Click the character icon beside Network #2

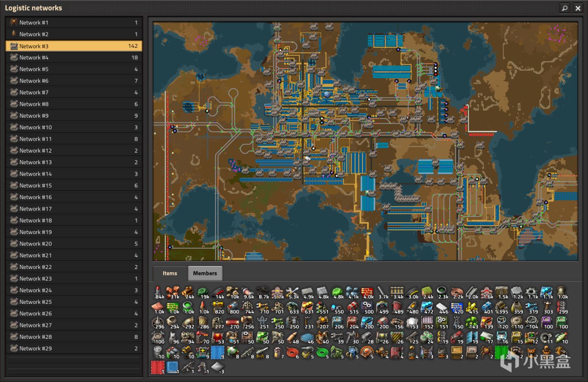(14, 34)
